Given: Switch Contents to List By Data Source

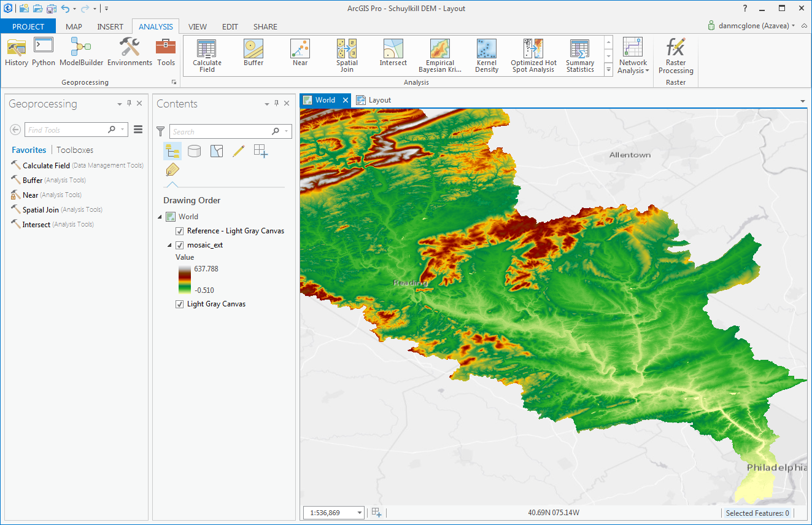Looking at the screenshot, I should click(194, 151).
